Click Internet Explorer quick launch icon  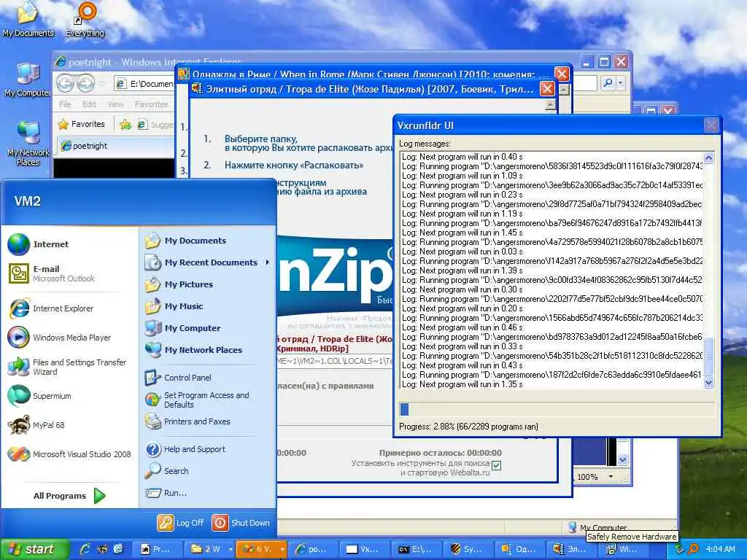86,549
